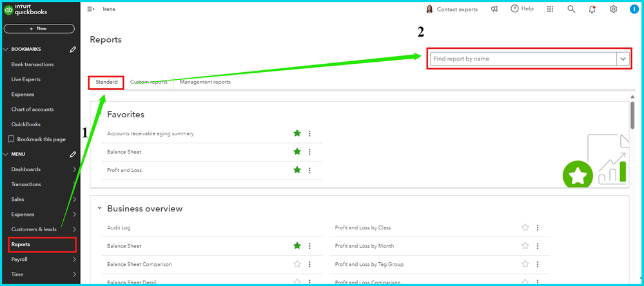Open Live Experts bookmark

click(x=26, y=79)
